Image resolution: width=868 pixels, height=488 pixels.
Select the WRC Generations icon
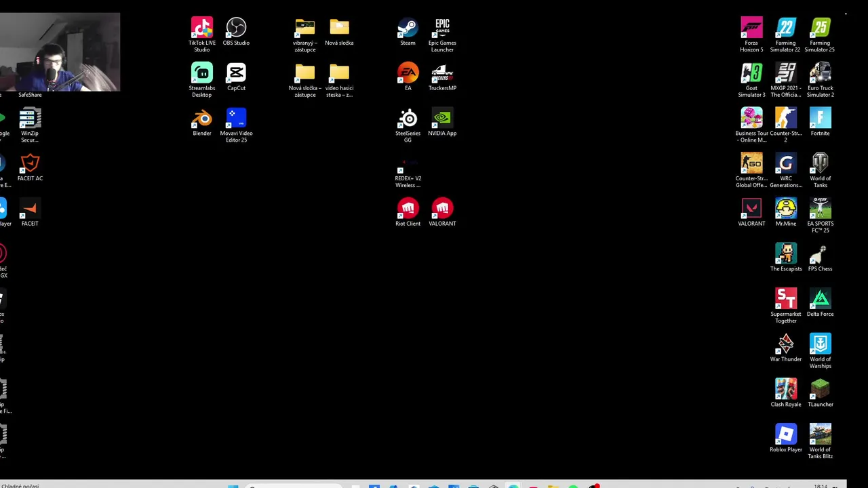pos(786,163)
